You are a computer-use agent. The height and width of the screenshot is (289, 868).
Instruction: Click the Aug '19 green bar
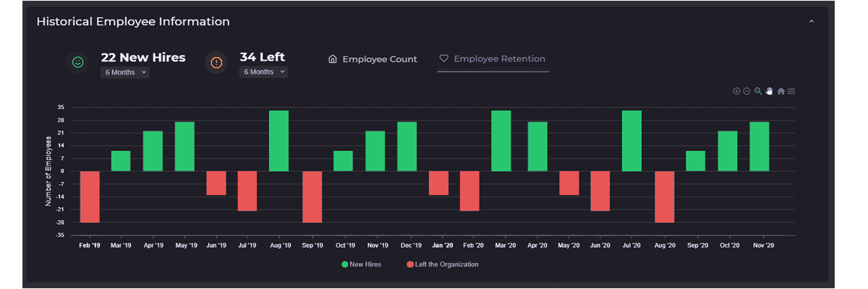pos(279,141)
